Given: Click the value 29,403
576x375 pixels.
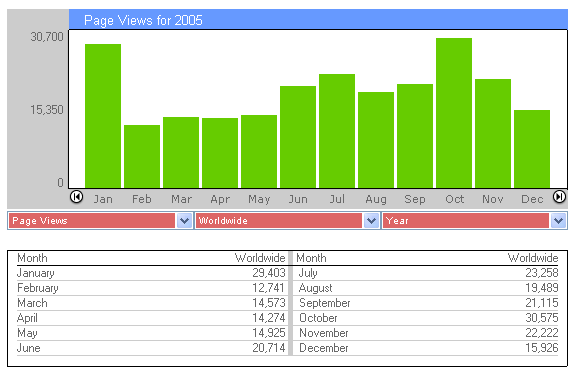Looking at the screenshot, I should tap(269, 273).
